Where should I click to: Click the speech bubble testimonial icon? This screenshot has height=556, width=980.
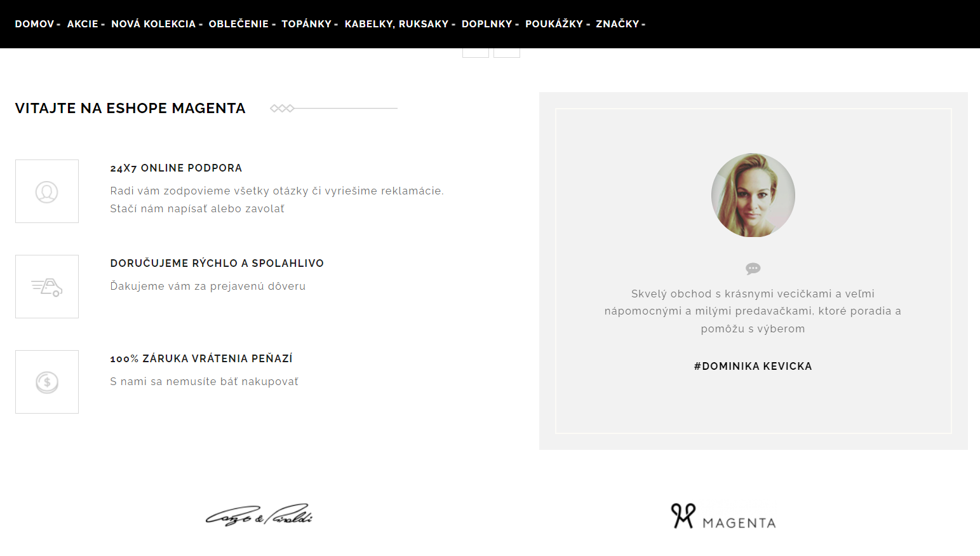(x=753, y=268)
